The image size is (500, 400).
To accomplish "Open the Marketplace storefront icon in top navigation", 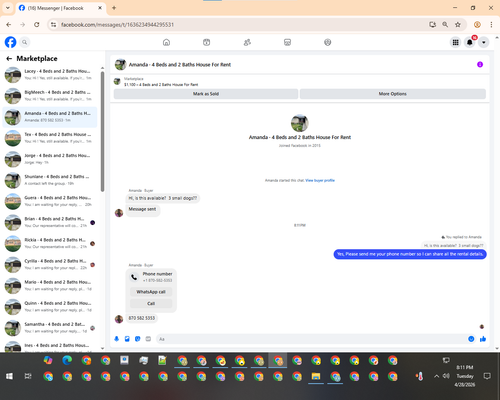I will click(x=287, y=42).
